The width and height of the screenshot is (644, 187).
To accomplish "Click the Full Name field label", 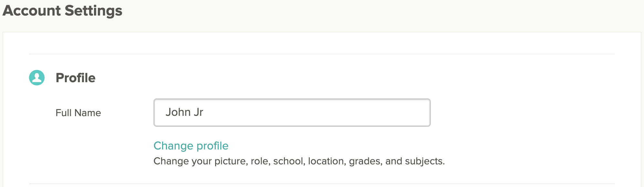I will coord(78,113).
